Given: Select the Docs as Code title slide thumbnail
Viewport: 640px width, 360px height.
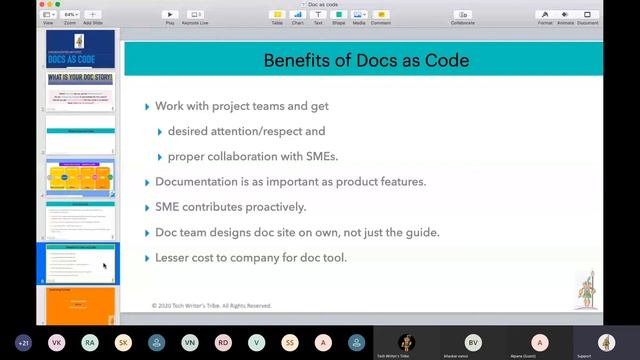Looking at the screenshot, I should 80,49.
